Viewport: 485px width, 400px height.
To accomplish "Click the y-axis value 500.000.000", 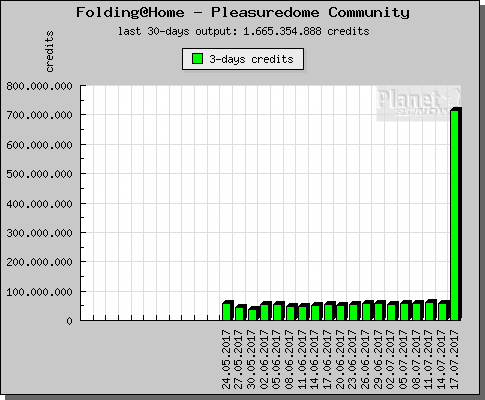I will [x=39, y=174].
